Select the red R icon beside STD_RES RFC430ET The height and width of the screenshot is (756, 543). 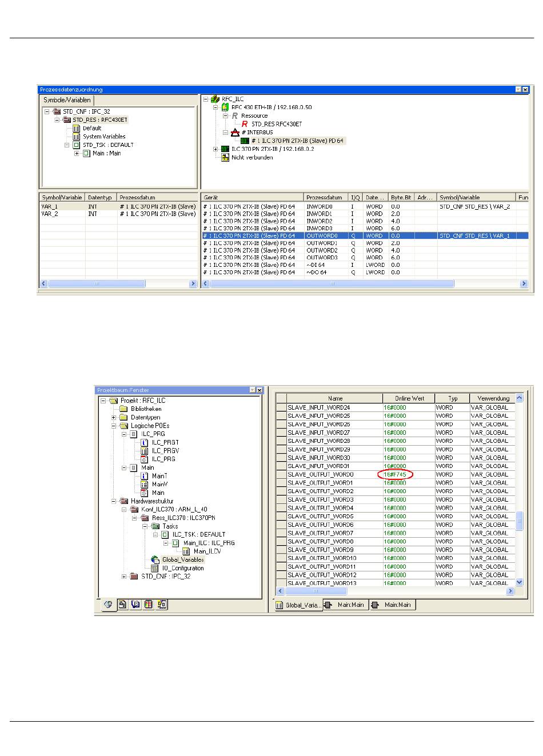click(x=245, y=124)
